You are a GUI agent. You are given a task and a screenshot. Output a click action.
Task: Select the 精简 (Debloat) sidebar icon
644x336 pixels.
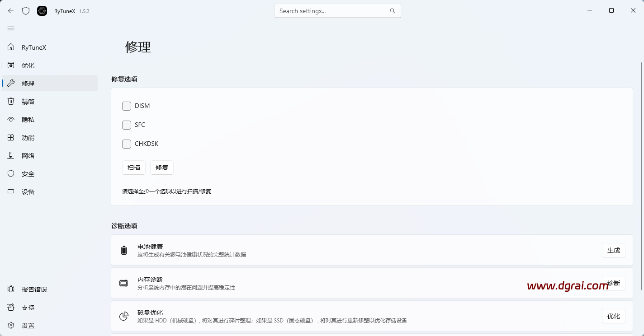point(11,101)
